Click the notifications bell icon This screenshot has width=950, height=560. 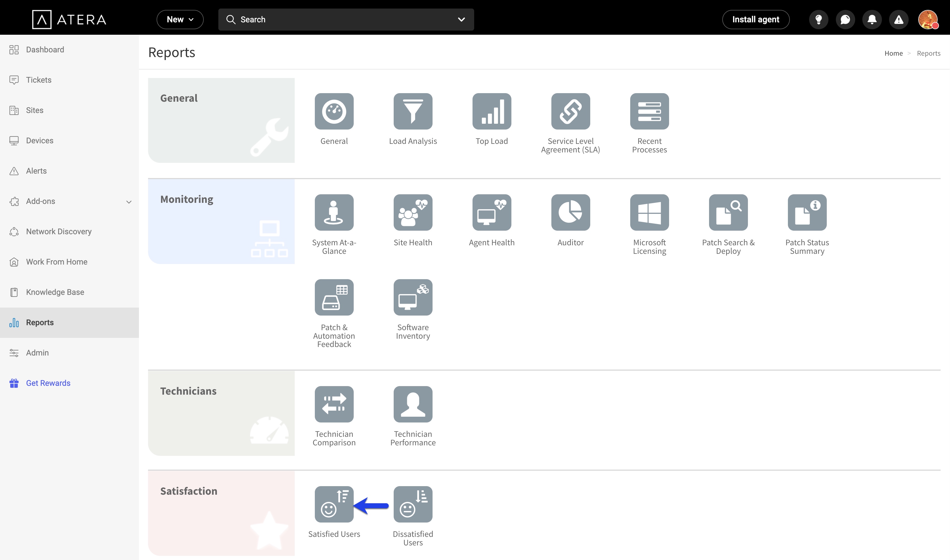click(x=872, y=20)
